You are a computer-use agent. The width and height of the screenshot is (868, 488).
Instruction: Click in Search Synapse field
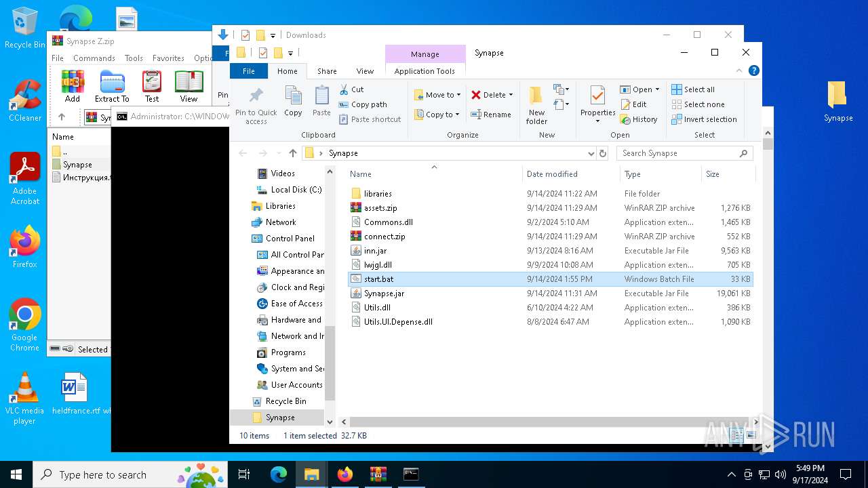(x=685, y=153)
